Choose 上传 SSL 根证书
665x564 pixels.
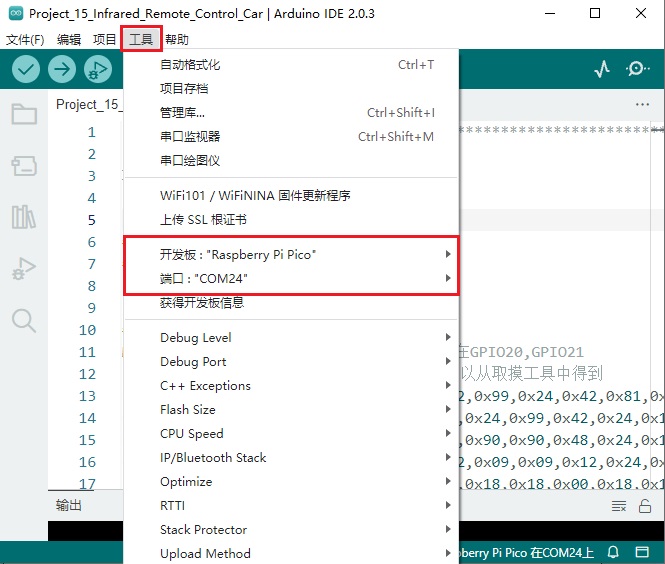[x=291, y=220]
